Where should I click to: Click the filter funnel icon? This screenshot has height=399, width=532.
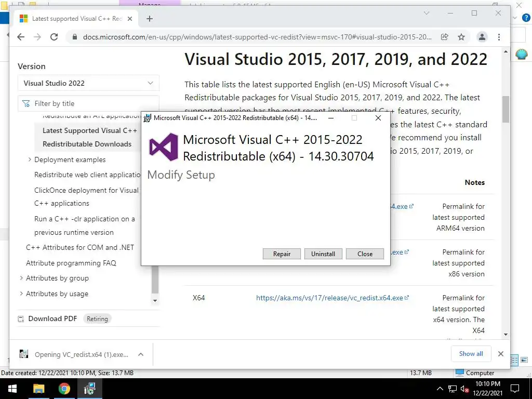[26, 103]
